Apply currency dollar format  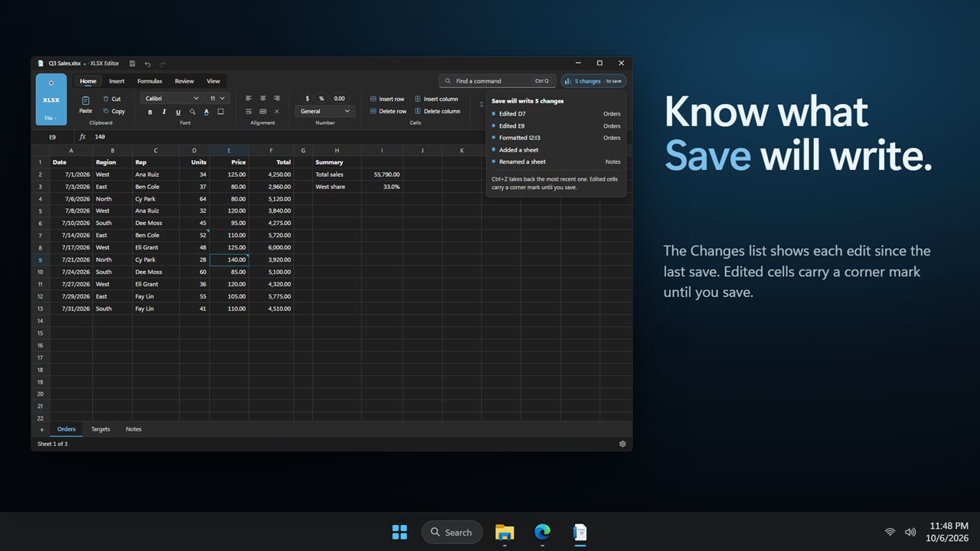pos(307,98)
